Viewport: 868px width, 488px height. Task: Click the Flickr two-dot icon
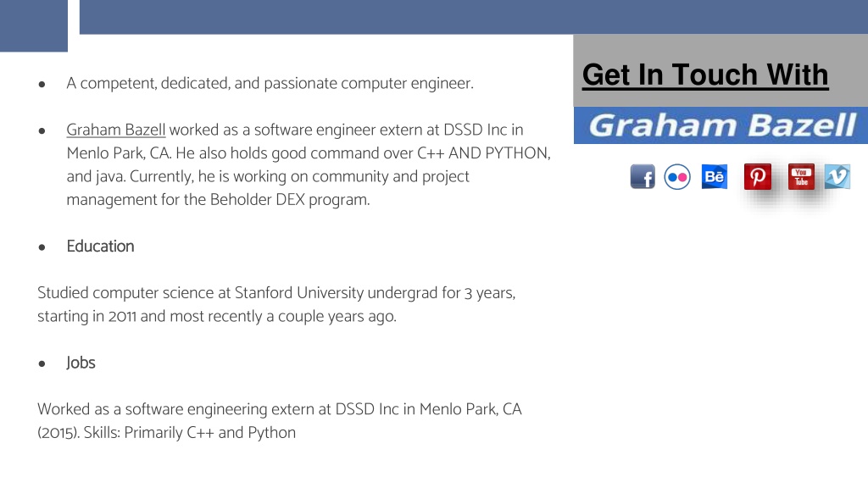[x=677, y=177]
